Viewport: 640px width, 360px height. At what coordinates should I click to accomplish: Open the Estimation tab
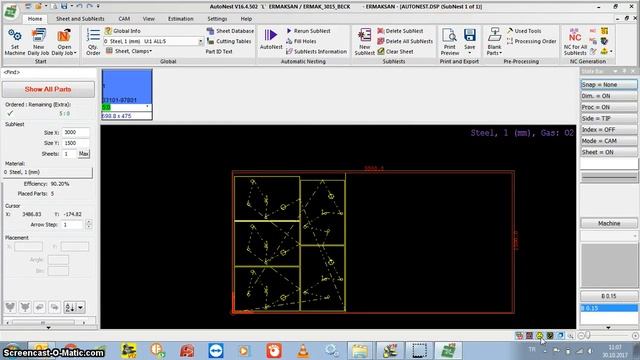click(180, 19)
